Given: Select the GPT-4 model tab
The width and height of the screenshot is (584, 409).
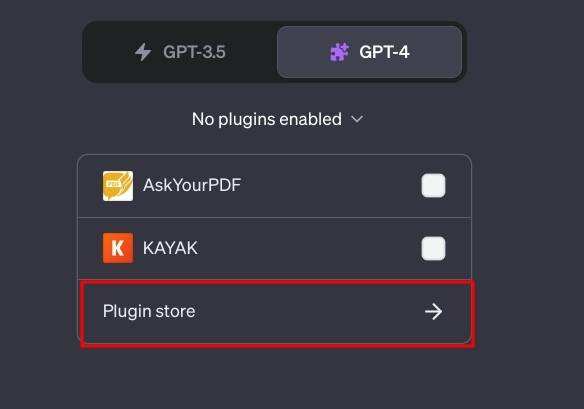Looking at the screenshot, I should (x=369, y=52).
